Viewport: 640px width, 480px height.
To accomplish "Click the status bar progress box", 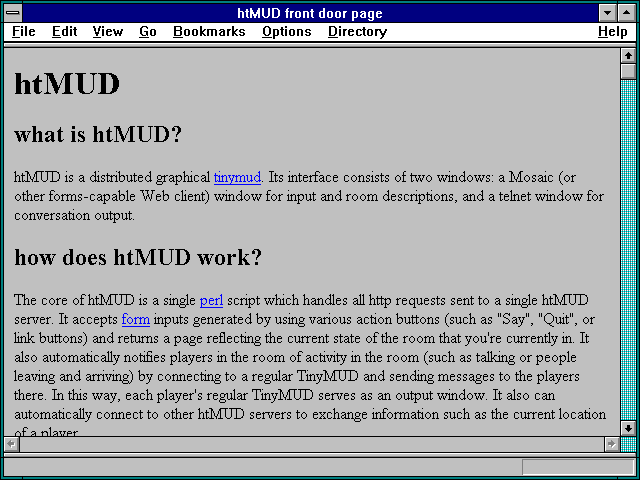I will [578, 467].
